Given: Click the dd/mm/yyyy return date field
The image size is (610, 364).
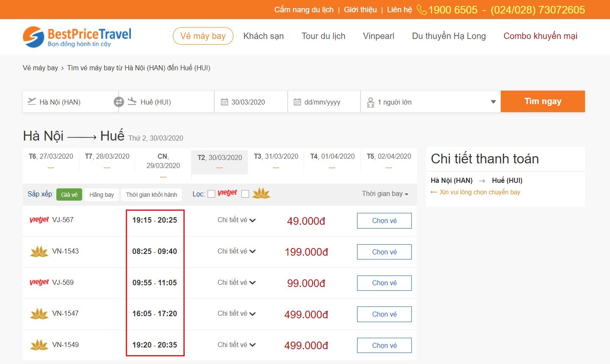Looking at the screenshot, I should click(324, 102).
